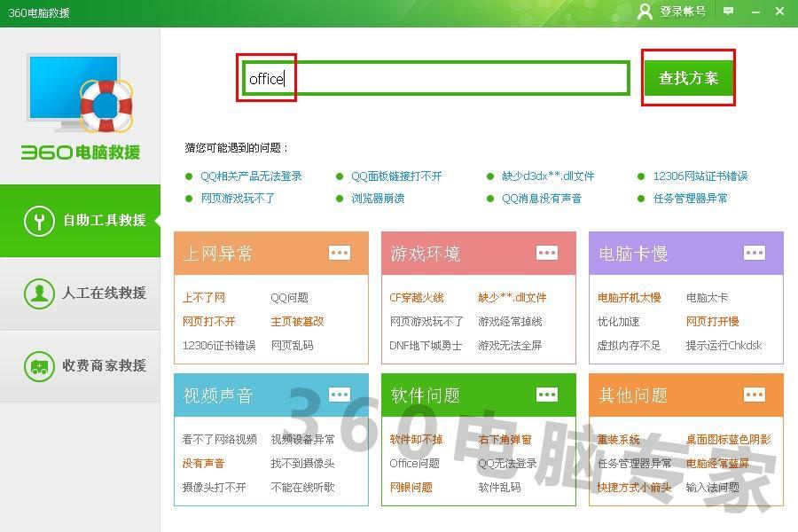Select 输入法问题 item
Image resolution: width=798 pixels, height=532 pixels.
(x=712, y=487)
